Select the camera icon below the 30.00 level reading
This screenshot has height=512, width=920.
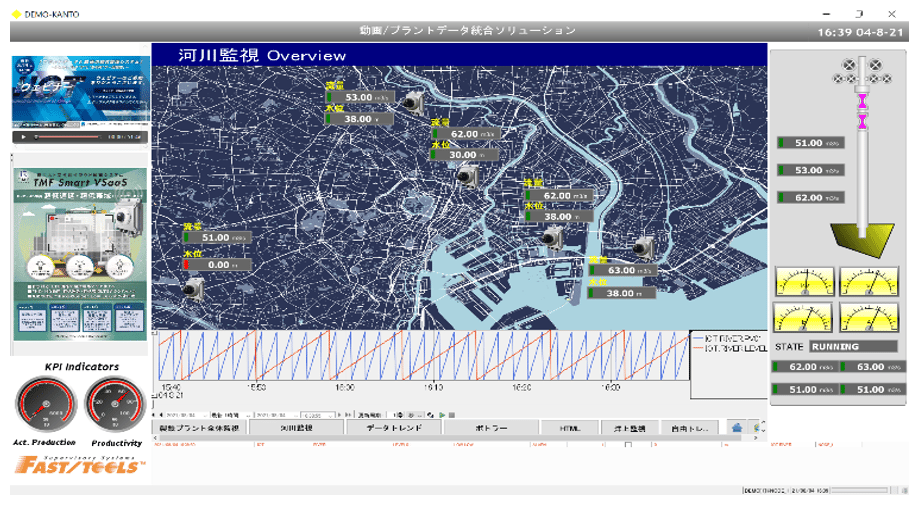[x=468, y=176]
